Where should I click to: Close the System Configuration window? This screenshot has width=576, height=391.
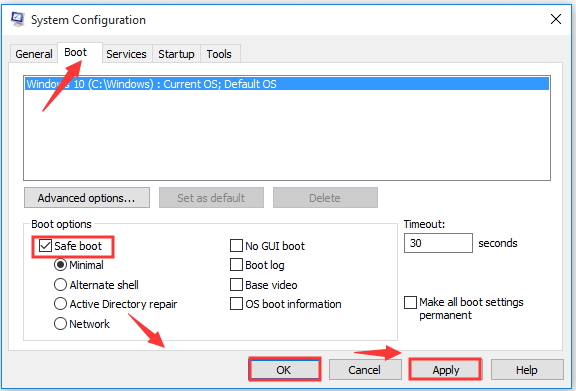click(556, 19)
